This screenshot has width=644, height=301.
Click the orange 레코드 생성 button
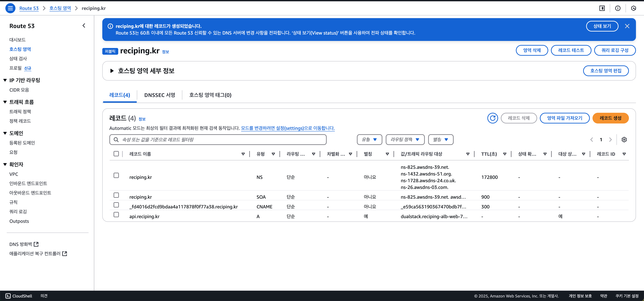point(610,118)
